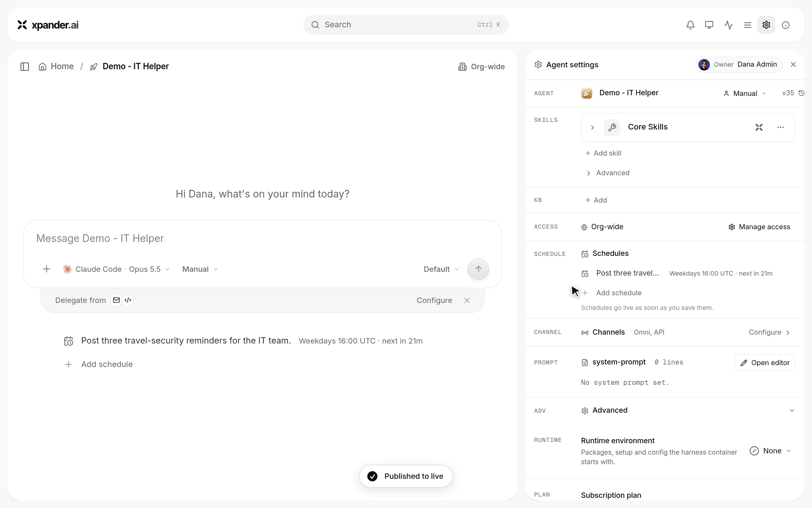
Task: Open the travel-security reminders schedule in main area
Action: click(243, 341)
